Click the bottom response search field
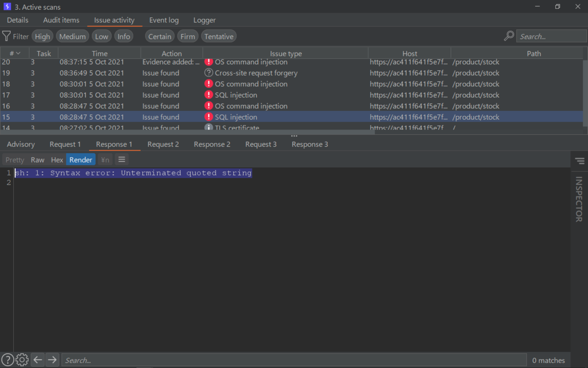This screenshot has width=588, height=368. click(x=294, y=360)
